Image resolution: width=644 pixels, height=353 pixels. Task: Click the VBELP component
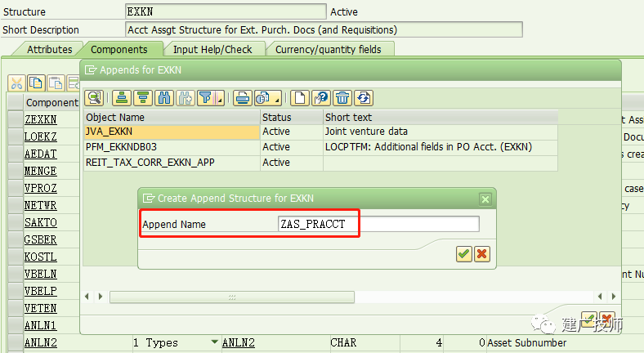(41, 291)
